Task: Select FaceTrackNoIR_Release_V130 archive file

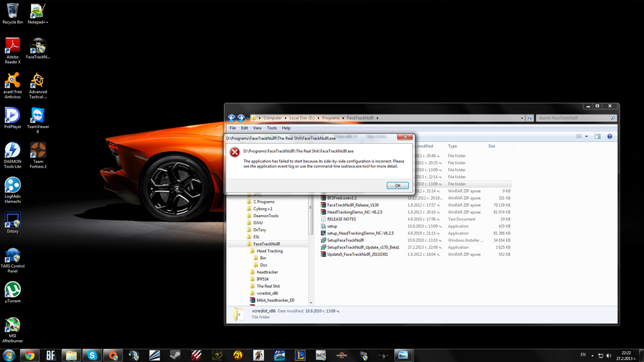Action: (352, 205)
